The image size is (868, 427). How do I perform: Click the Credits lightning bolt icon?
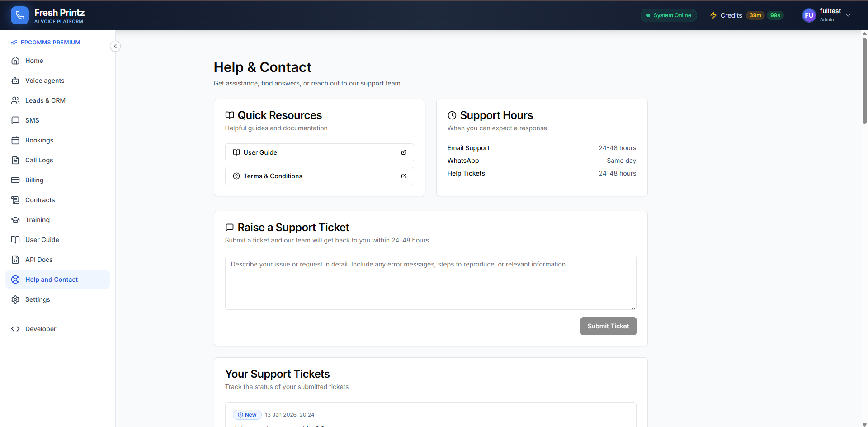(x=713, y=15)
